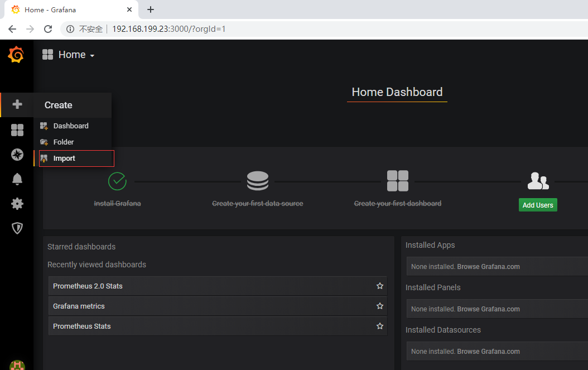Click the Starred dashboards heading
The height and width of the screenshot is (370, 588).
[81, 247]
